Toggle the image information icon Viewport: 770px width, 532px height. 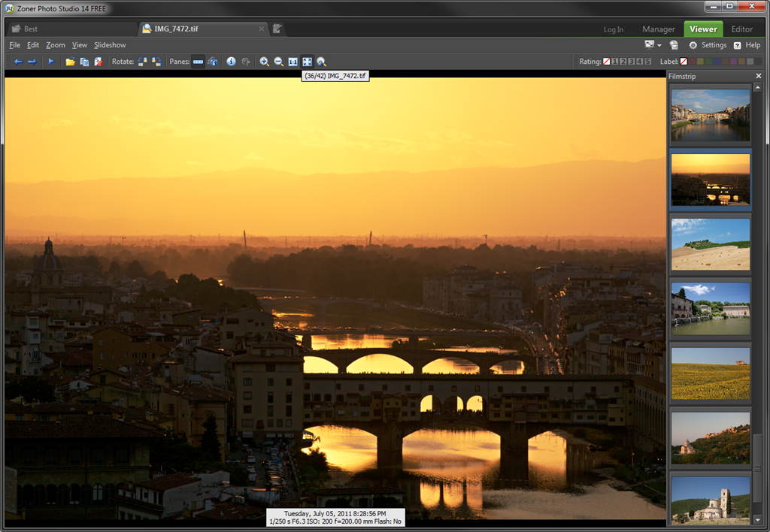[x=231, y=62]
